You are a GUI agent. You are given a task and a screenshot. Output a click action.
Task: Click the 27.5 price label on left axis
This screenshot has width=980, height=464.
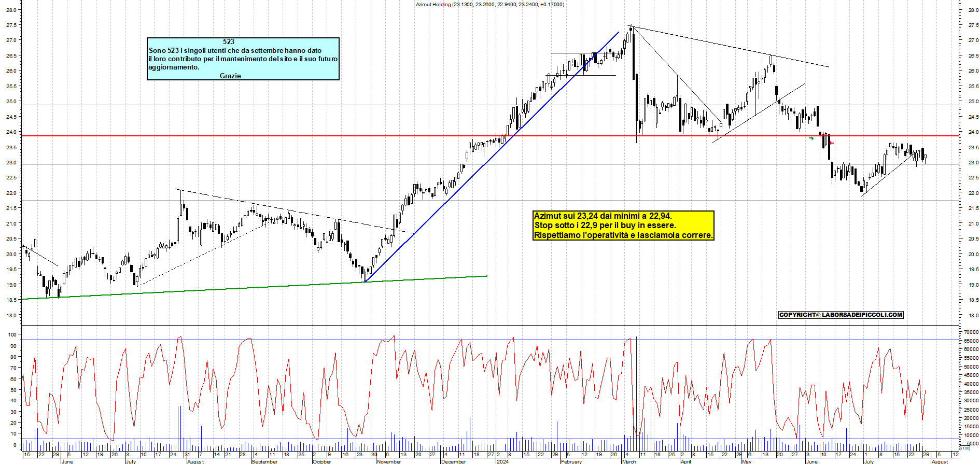tap(11, 25)
